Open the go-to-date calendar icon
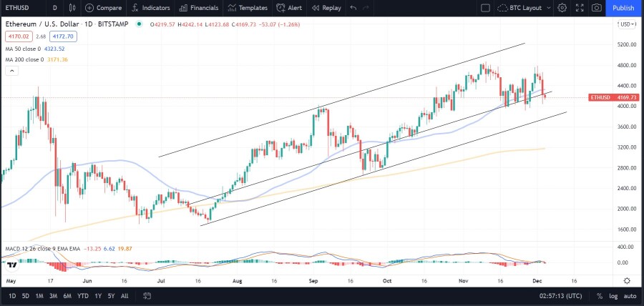Image resolution: width=644 pixels, height=306 pixels. tap(147, 296)
